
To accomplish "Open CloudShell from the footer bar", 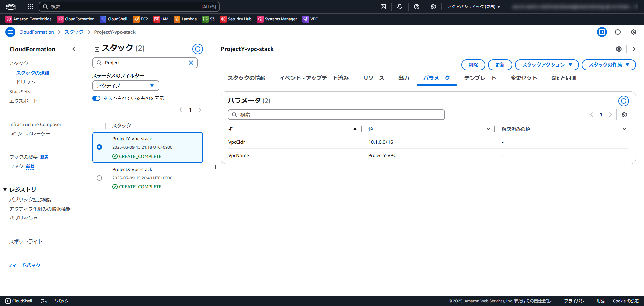I will pyautogui.click(x=19, y=301).
